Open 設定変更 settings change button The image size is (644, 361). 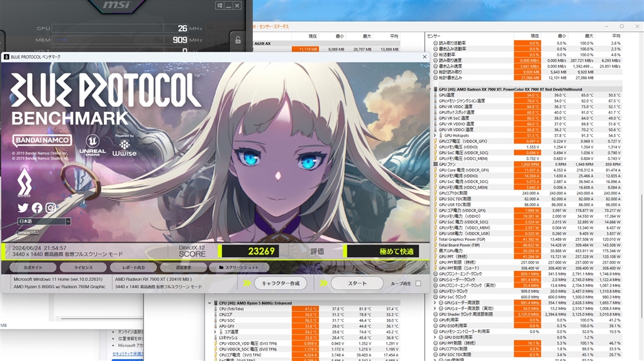click(x=183, y=267)
